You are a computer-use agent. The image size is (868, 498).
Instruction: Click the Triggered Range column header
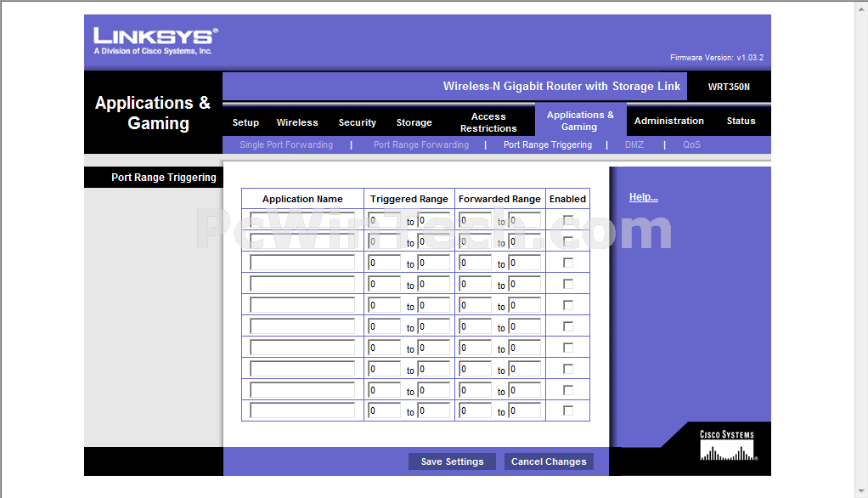pos(409,199)
